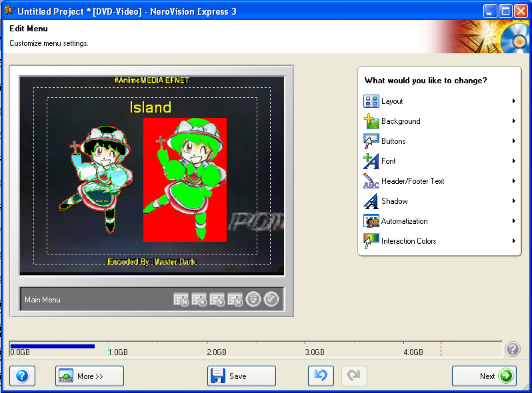
Task: Maximize the NeroVision Express window
Action: (505, 11)
